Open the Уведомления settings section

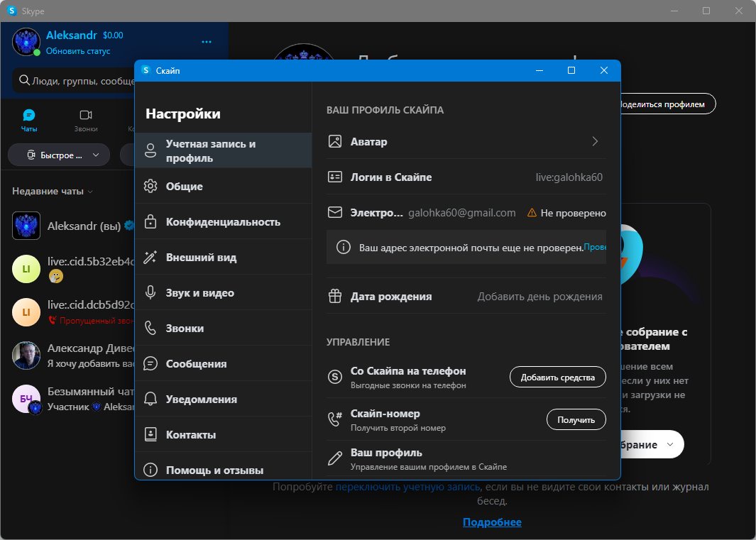(223, 400)
